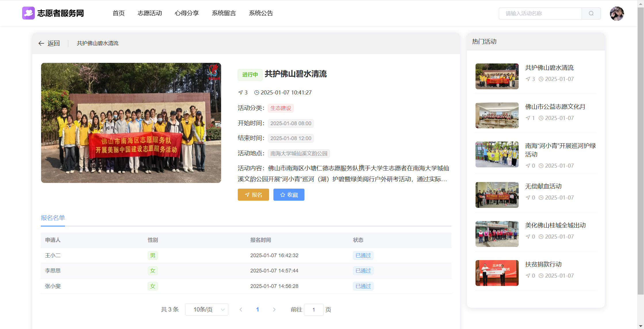Open the 心得分享 menu item
This screenshot has height=329, width=644.
(187, 13)
